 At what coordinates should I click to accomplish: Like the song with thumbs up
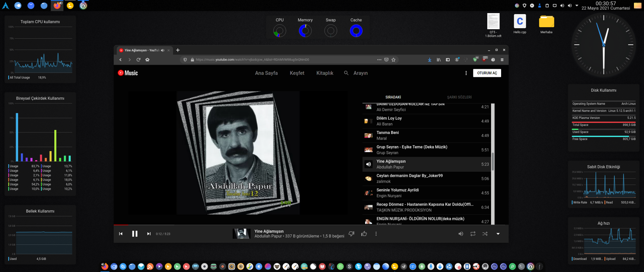[364, 234]
